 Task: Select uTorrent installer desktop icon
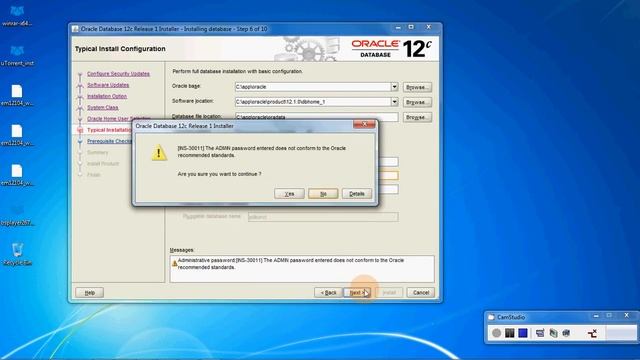coord(17,56)
